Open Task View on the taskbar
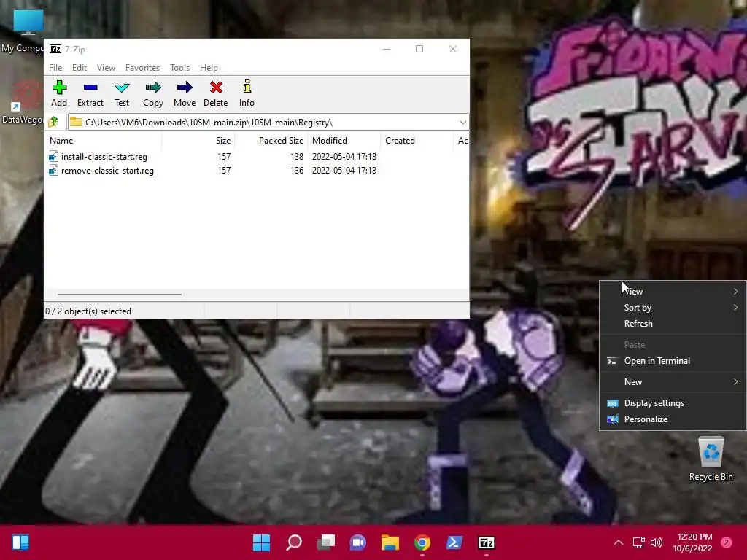This screenshot has height=560, width=747. click(326, 542)
